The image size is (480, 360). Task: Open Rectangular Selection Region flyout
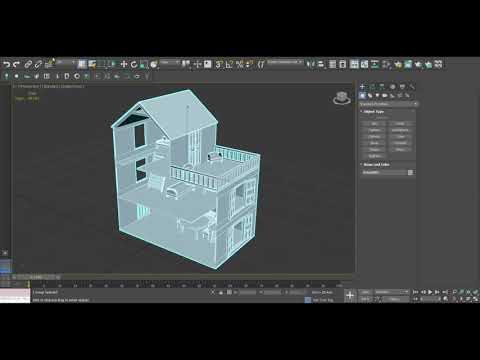[x=102, y=64]
